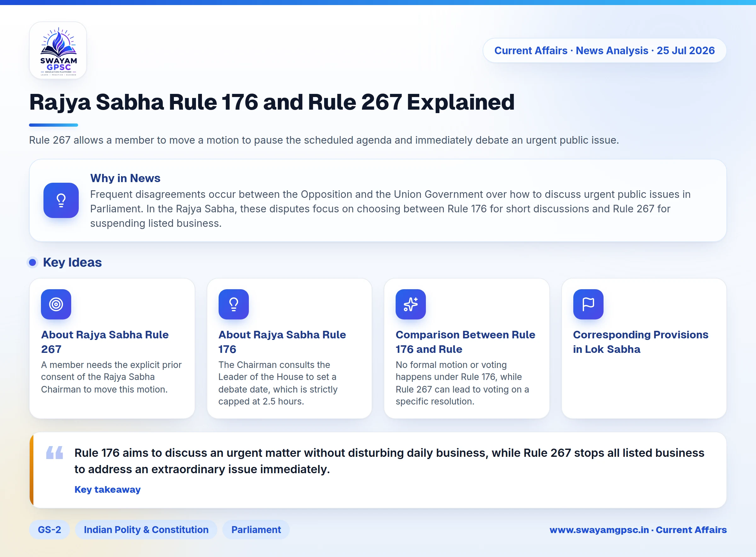Screen dimensions: 756x557
Task: Click the subtitle starting 'Rule 267 allows a member'
Action: pyautogui.click(x=324, y=140)
